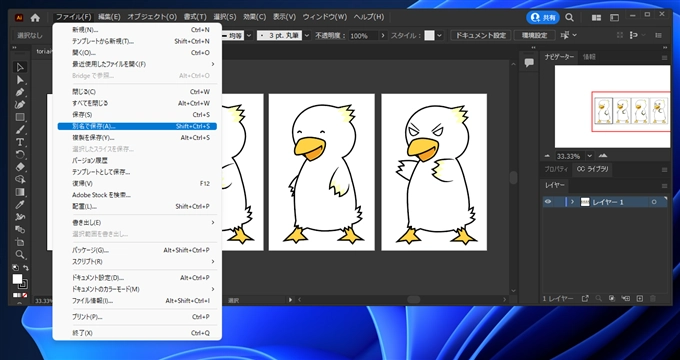Open the Navigator panel options menu
680x360 pixels.
pos(664,57)
